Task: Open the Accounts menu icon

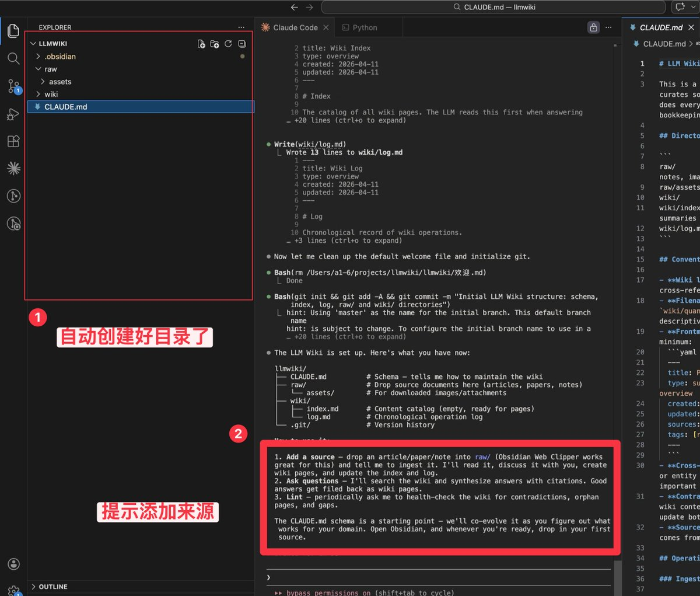Action: tap(13, 564)
